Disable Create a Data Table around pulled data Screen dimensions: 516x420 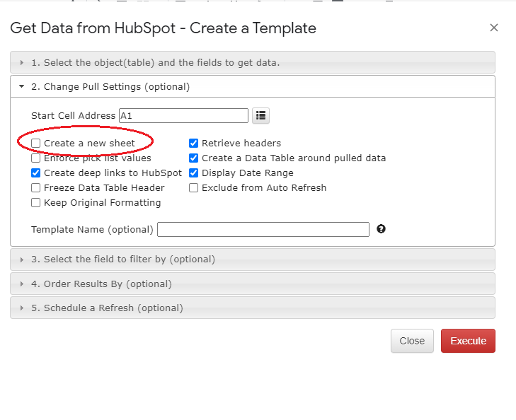pyautogui.click(x=193, y=158)
